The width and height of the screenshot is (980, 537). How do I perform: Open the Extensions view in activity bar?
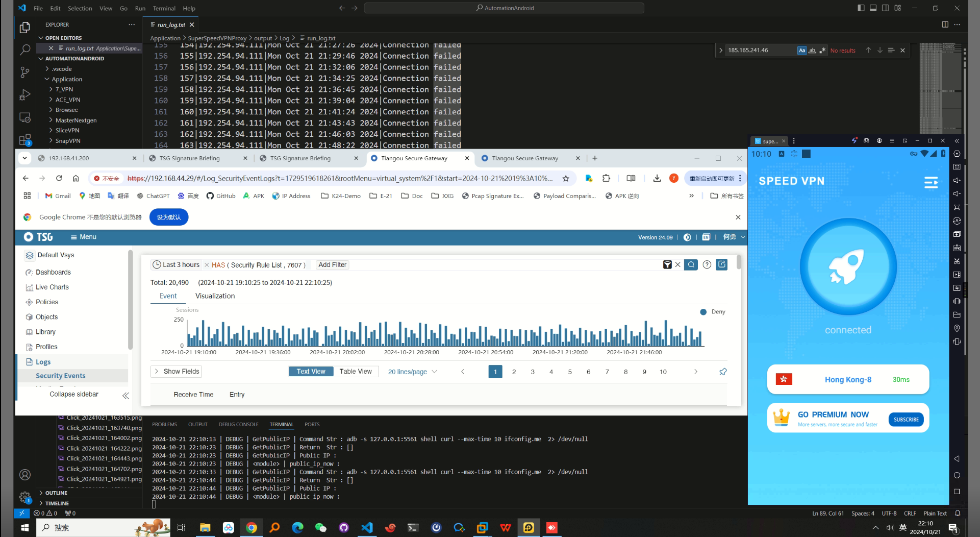click(24, 139)
